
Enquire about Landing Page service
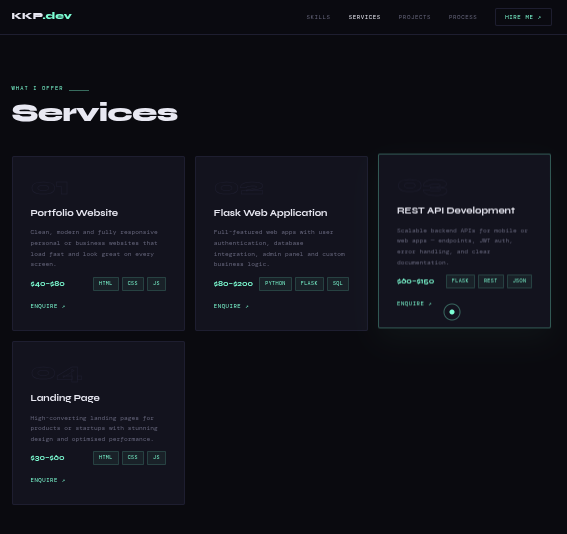[x=48, y=480]
